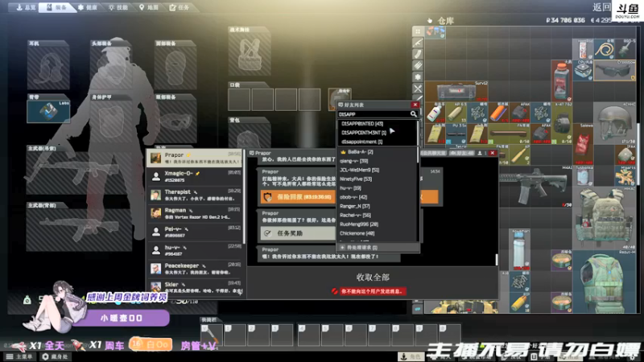
Task: Open the Therapist conversation
Action: tap(195, 195)
